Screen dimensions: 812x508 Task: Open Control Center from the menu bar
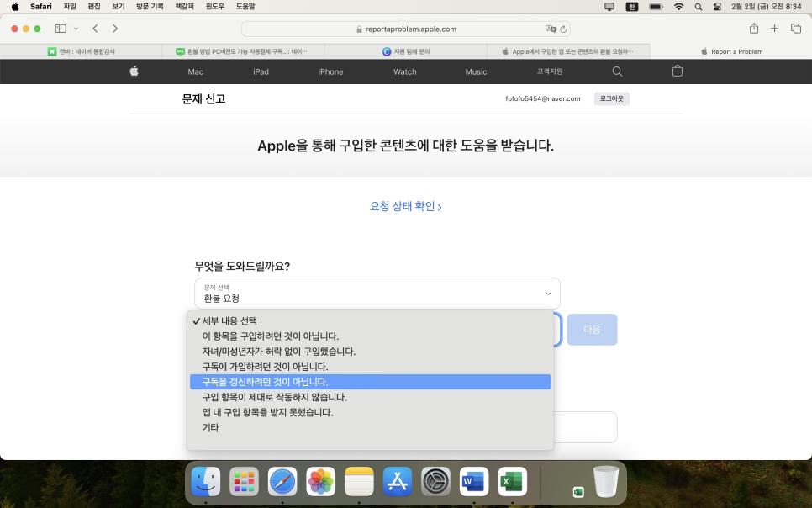point(717,7)
